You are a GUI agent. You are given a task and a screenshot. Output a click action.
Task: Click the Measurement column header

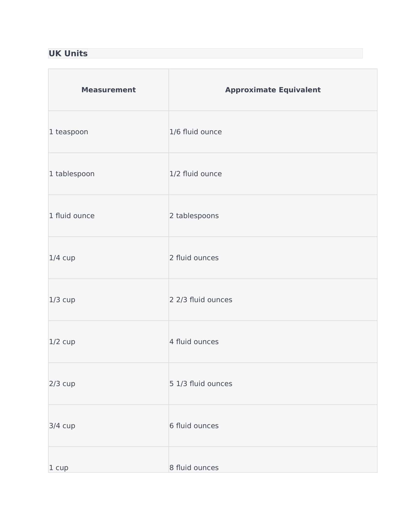108,90
